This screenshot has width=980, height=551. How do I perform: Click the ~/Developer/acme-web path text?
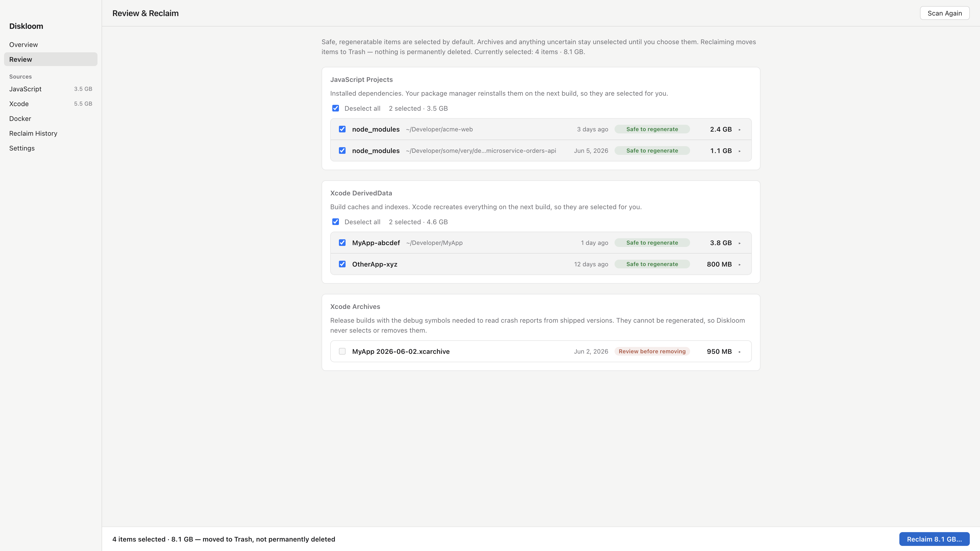click(439, 129)
